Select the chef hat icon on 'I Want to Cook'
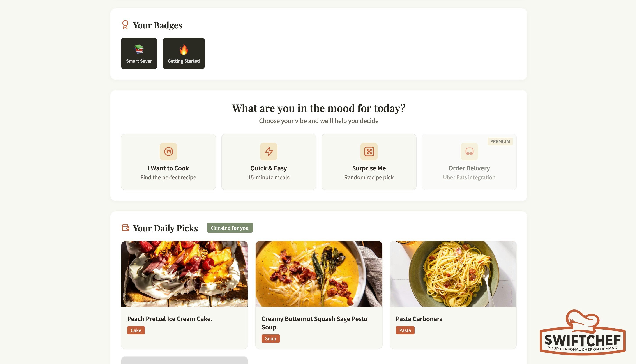The width and height of the screenshot is (636, 364). pyautogui.click(x=168, y=152)
